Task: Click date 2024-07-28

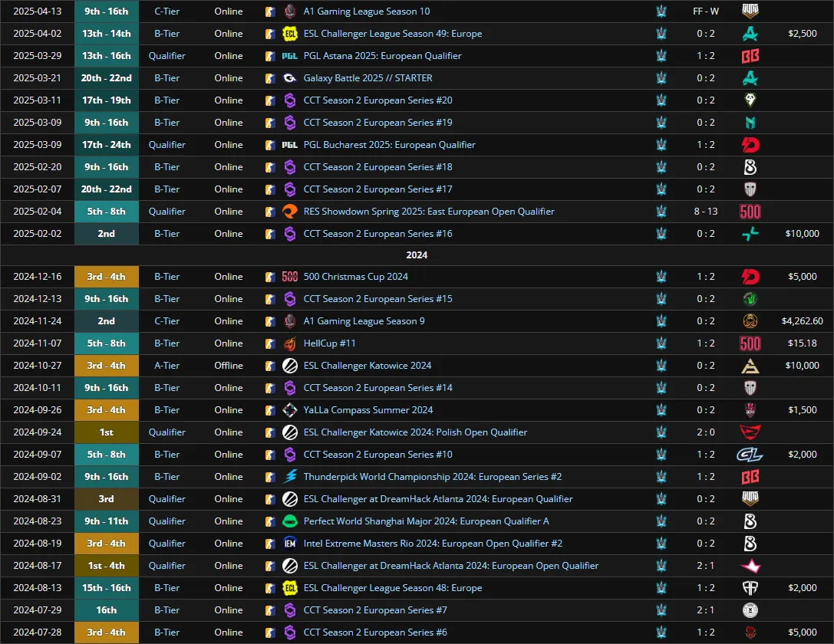Action: [x=38, y=632]
